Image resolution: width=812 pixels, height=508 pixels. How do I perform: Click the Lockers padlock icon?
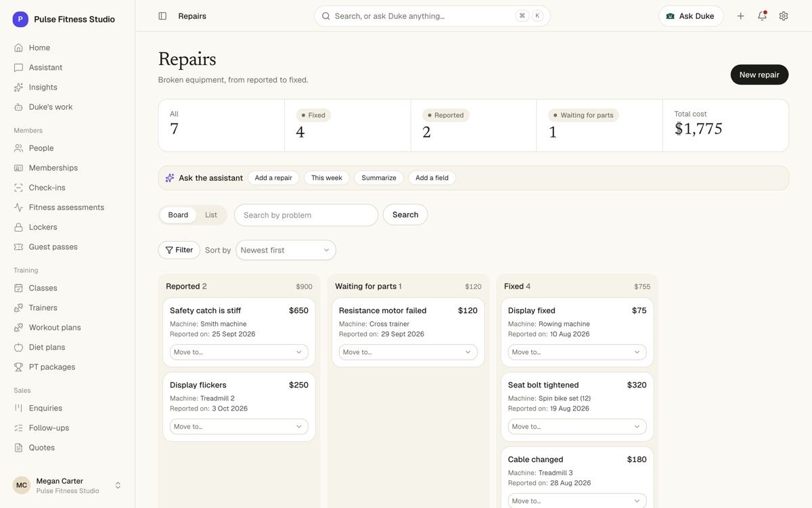[x=18, y=226]
